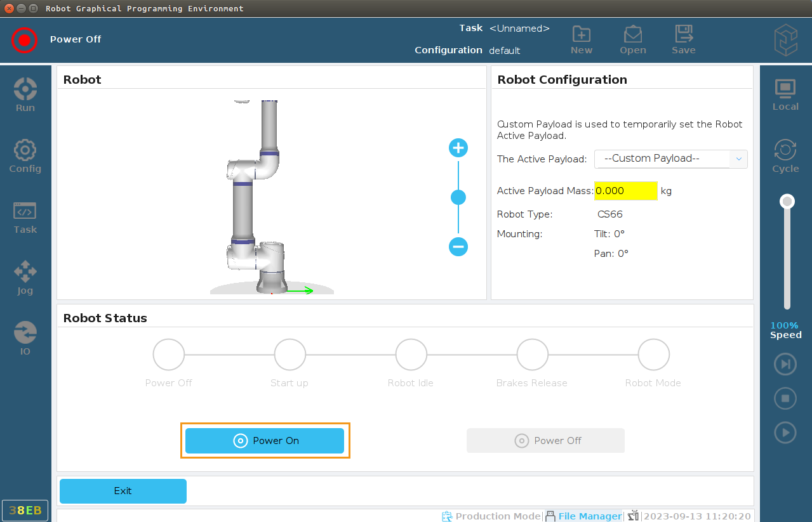Zoom in the robot view
Image resolution: width=812 pixels, height=522 pixels.
click(x=458, y=148)
